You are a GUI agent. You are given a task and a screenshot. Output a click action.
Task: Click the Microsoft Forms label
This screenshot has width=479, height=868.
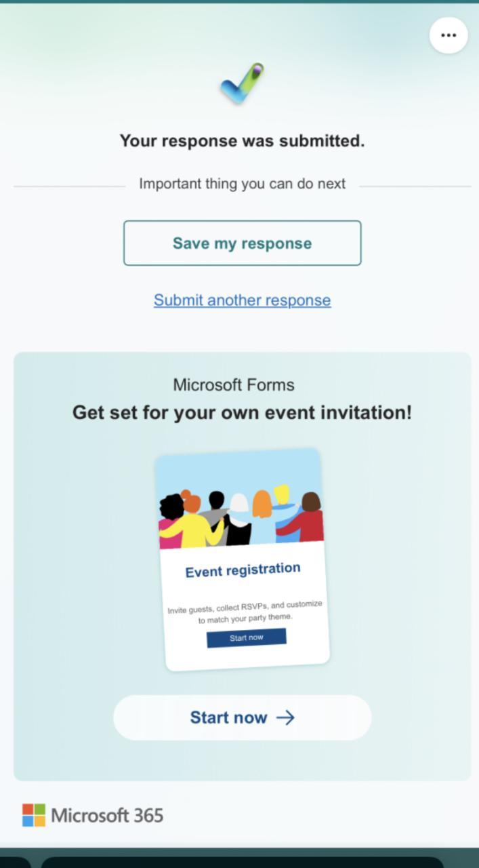(234, 385)
